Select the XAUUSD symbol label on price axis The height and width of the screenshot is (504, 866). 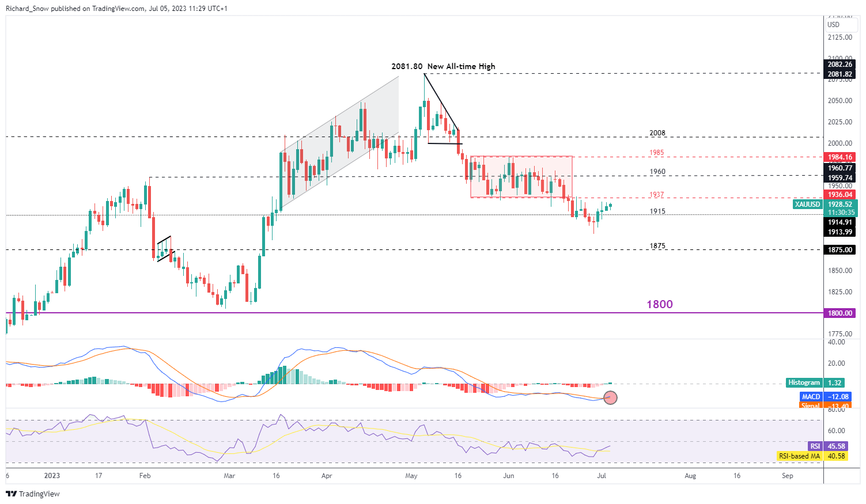click(807, 204)
